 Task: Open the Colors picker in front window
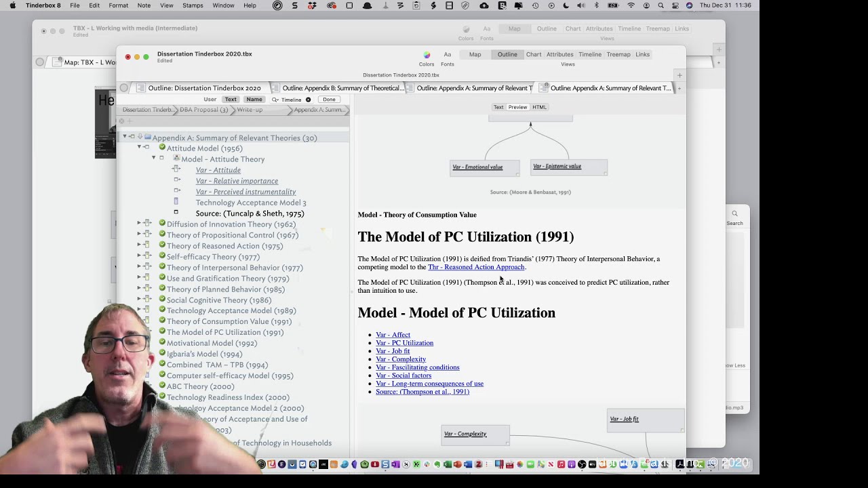tap(427, 55)
